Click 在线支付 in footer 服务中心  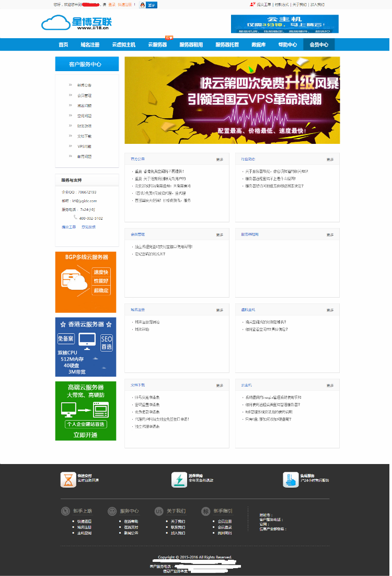(131, 527)
